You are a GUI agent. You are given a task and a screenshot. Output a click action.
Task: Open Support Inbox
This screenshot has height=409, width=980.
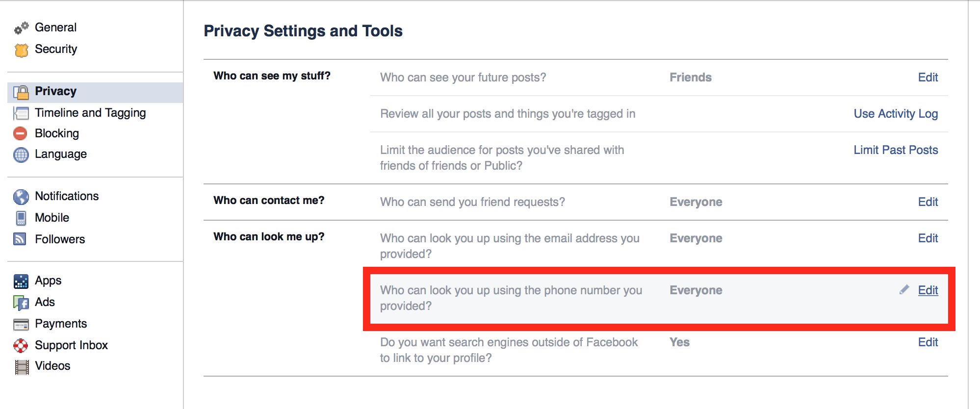click(71, 345)
